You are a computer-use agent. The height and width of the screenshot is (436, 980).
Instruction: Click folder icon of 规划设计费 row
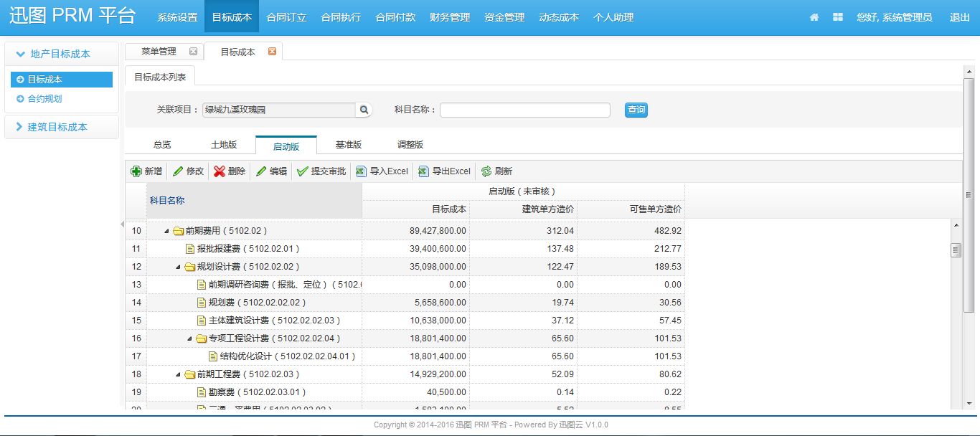coord(190,267)
